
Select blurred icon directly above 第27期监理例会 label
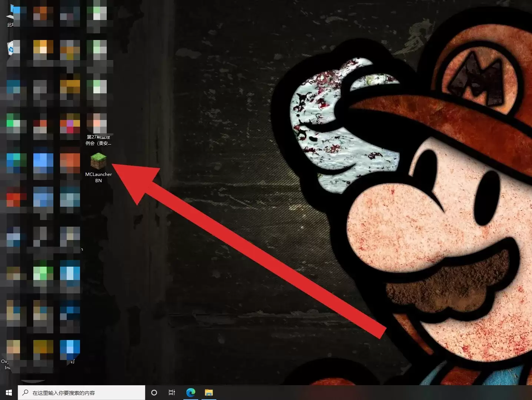point(97,123)
